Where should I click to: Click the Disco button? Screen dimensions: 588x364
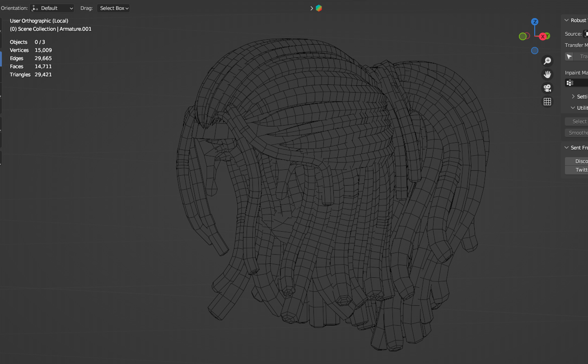pos(577,161)
